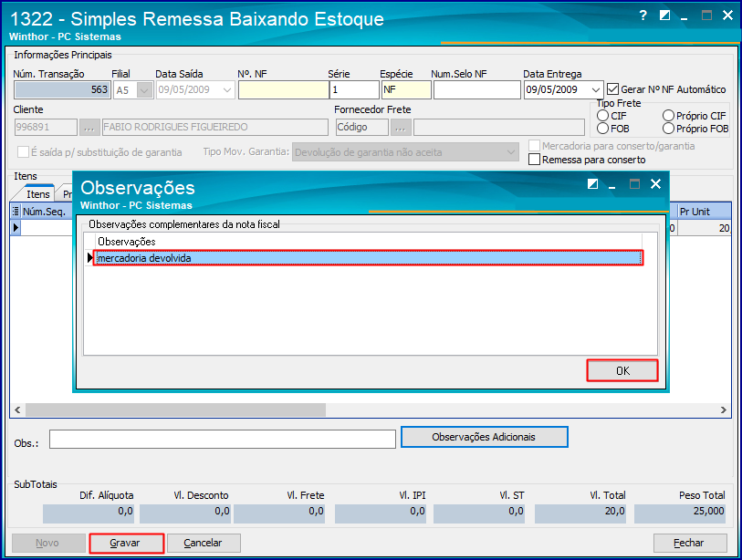Click the Pr Unit column header
This screenshot has width=742, height=560.
[x=705, y=212]
